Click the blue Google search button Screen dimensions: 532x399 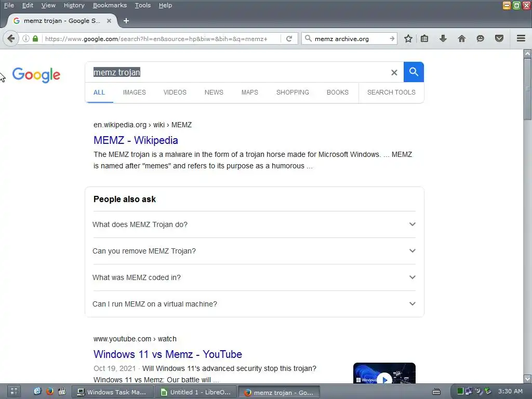(414, 72)
